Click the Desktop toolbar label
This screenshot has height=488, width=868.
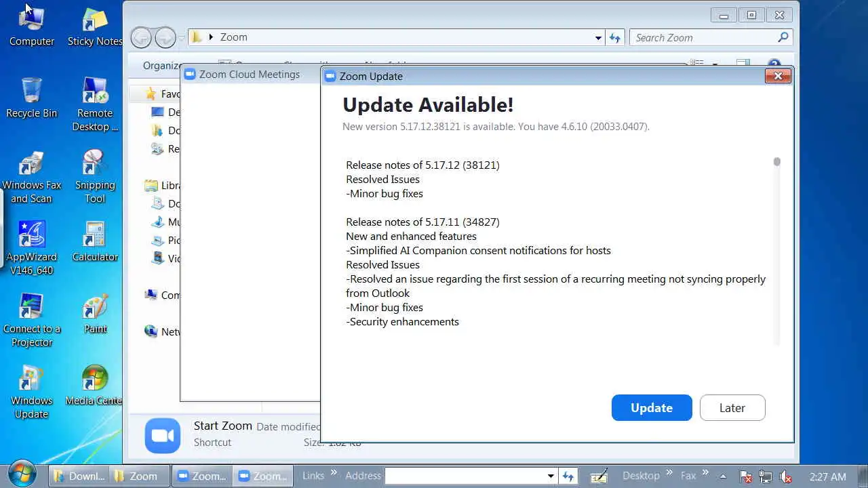pos(641,476)
